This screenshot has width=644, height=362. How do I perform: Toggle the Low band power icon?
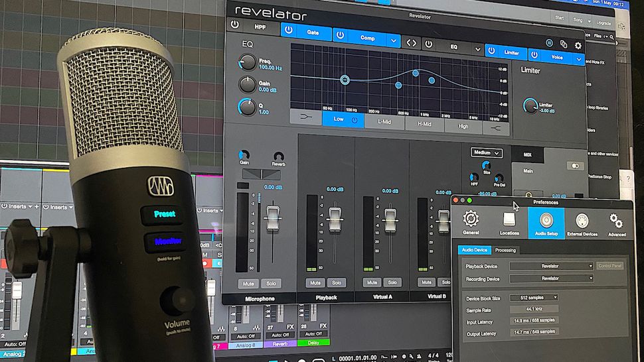355,120
